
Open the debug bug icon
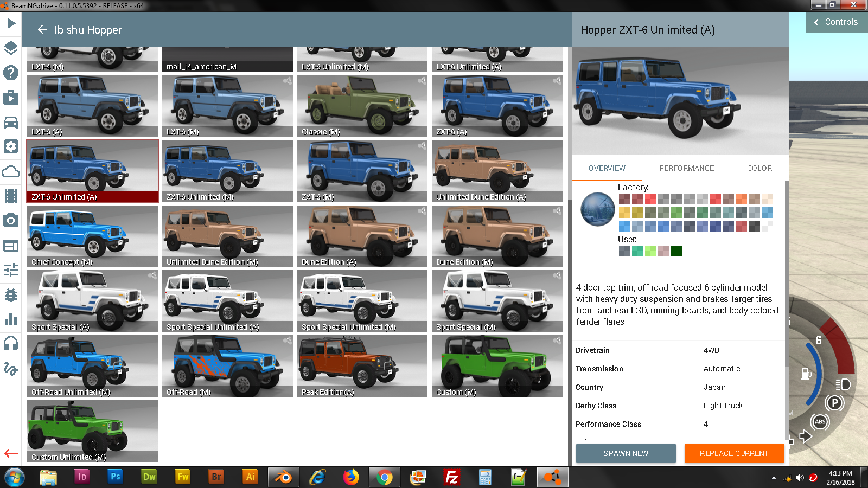click(11, 295)
